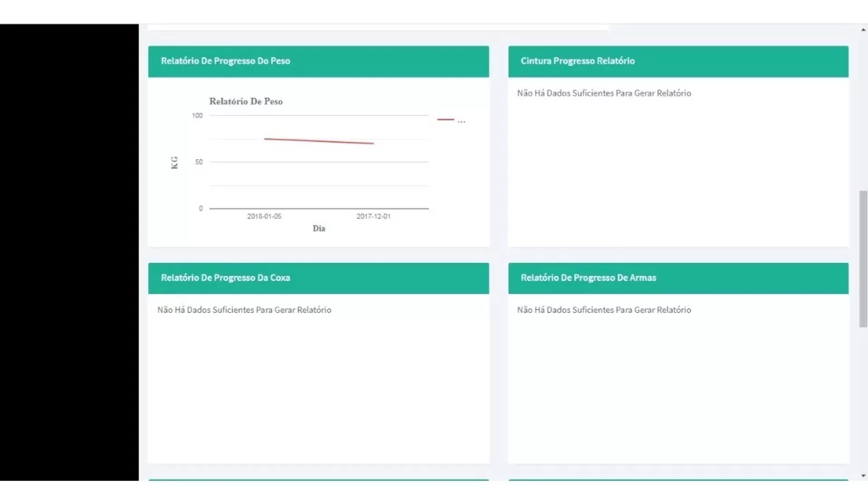Click the no-data message in Armas panel
Screen dimensions: 868x504
604,310
